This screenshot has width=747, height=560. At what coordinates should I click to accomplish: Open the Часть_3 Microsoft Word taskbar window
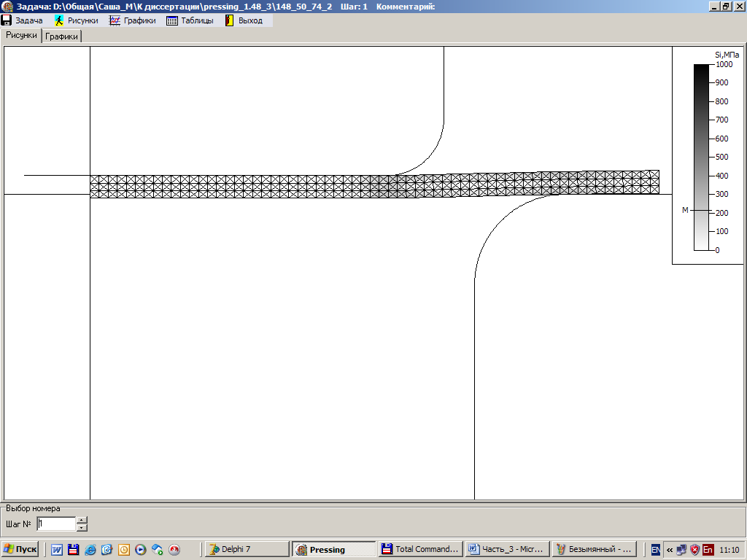pos(506,549)
